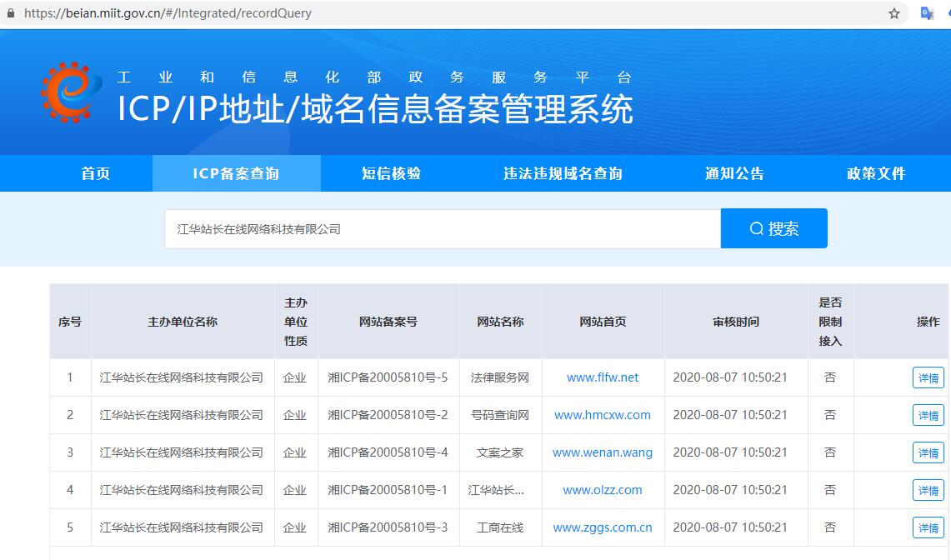Go to the 首页 tab
This screenshot has width=951, height=560.
tap(96, 173)
